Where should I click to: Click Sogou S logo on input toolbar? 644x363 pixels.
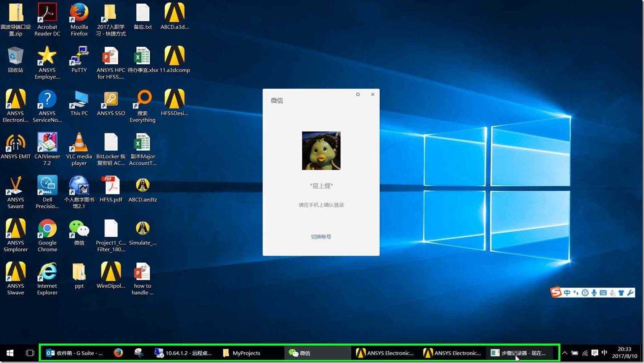556,292
